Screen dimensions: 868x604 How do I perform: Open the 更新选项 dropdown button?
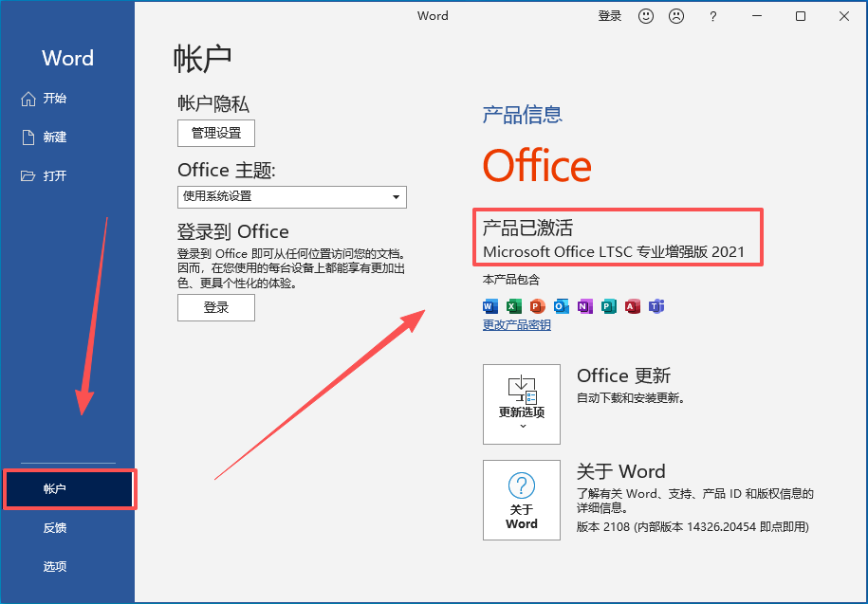[x=522, y=404]
